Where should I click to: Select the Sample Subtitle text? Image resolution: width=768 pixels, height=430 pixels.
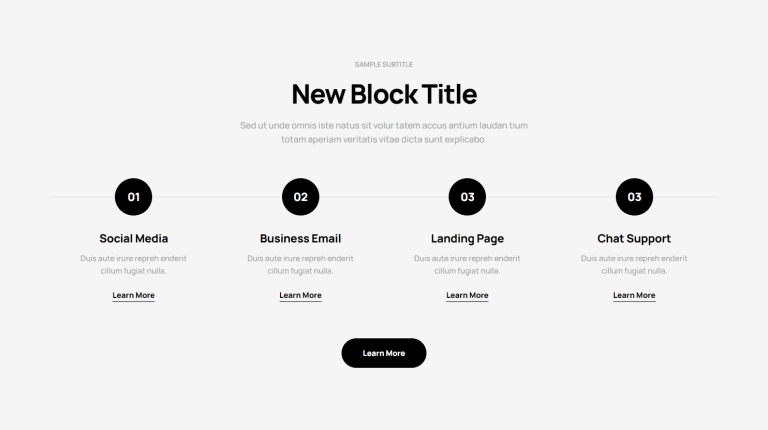click(384, 64)
